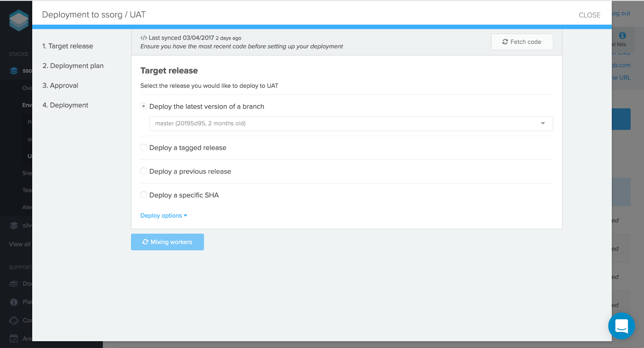644x348 pixels.
Task: Click the platform info icon in sidebar
Action: 14,302
